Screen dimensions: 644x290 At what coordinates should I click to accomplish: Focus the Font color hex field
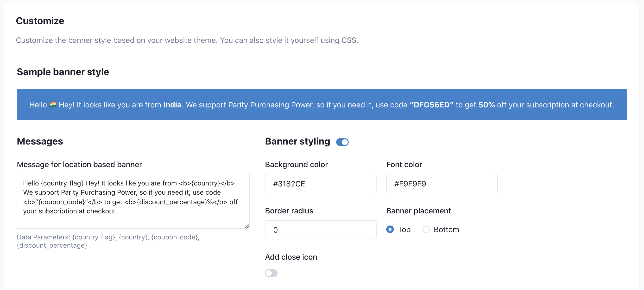point(442,184)
